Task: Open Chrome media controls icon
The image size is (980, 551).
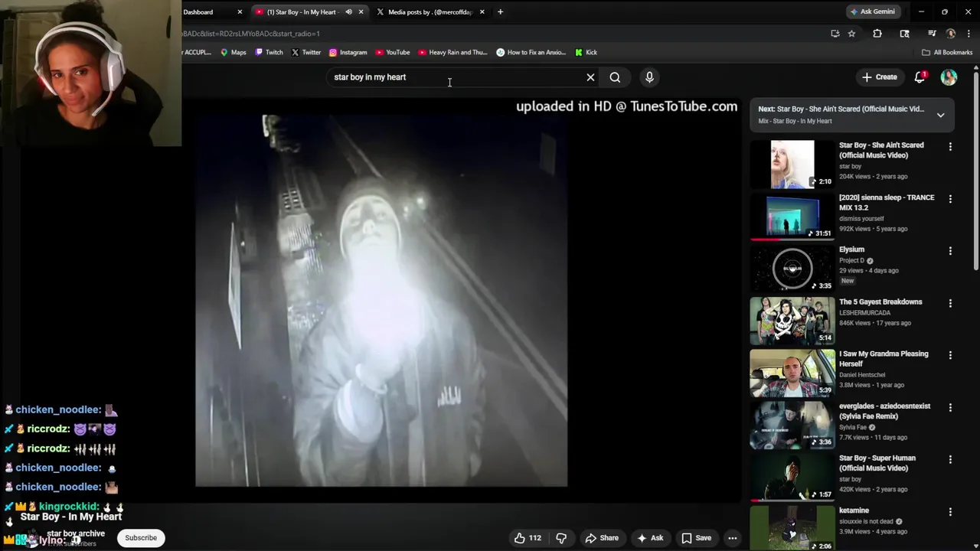Action: coord(932,34)
